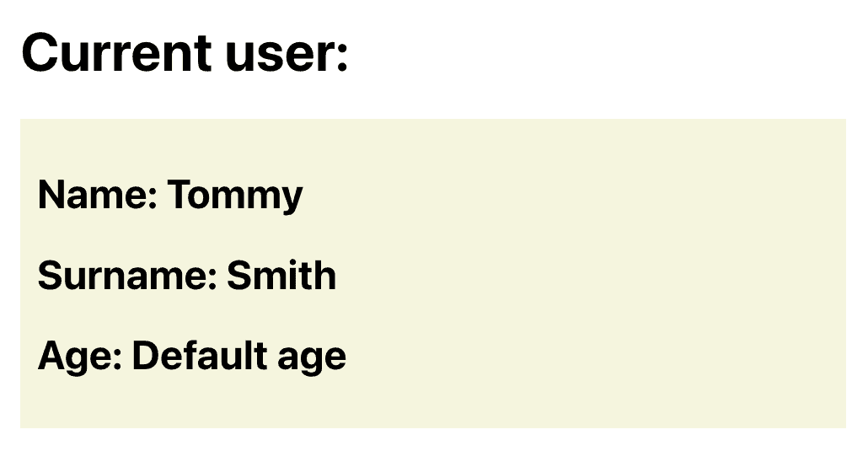Click the name value "Tommy"

click(x=235, y=195)
